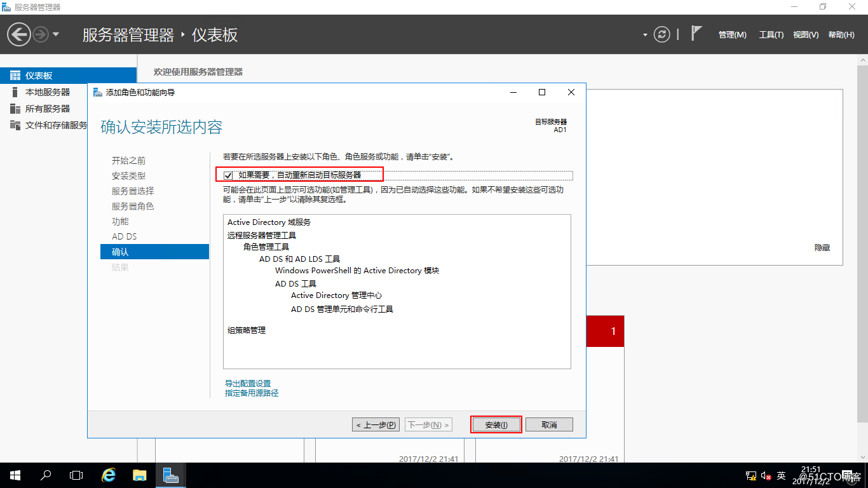
Task: Click the muted volume tray icon
Action: (x=765, y=476)
